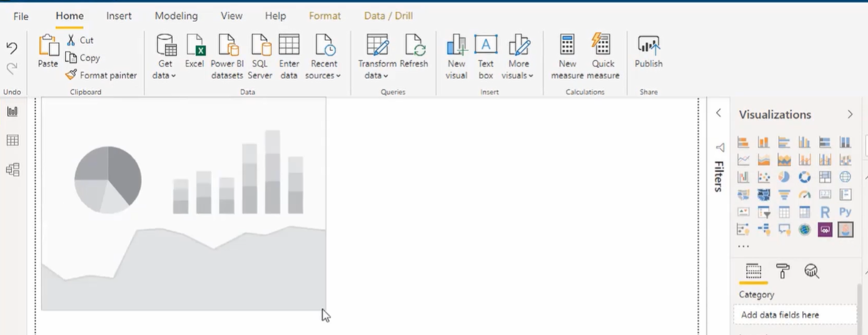Open the Get data dropdown
Screen dimensions: 868x335
tap(165, 57)
